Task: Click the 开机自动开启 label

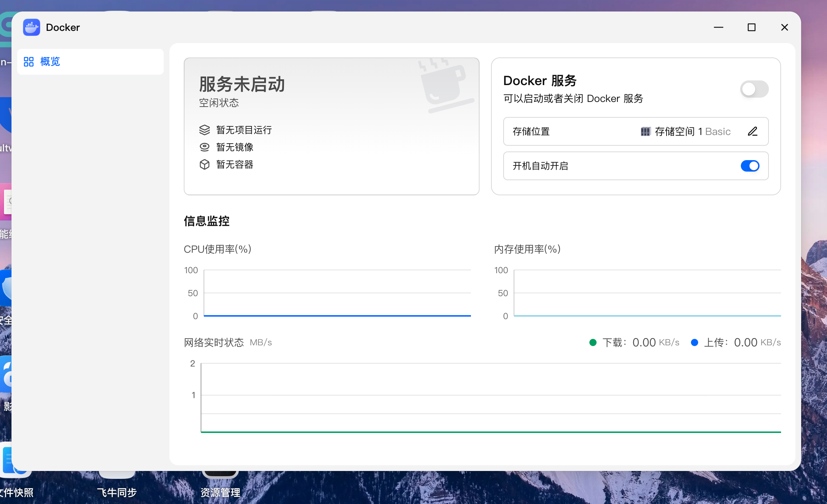Action: click(540, 166)
